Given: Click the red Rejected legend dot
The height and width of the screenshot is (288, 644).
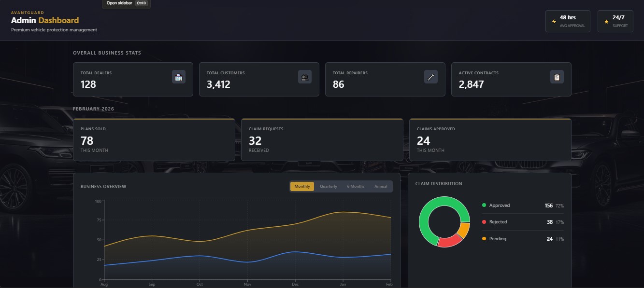Looking at the screenshot, I should [x=484, y=222].
